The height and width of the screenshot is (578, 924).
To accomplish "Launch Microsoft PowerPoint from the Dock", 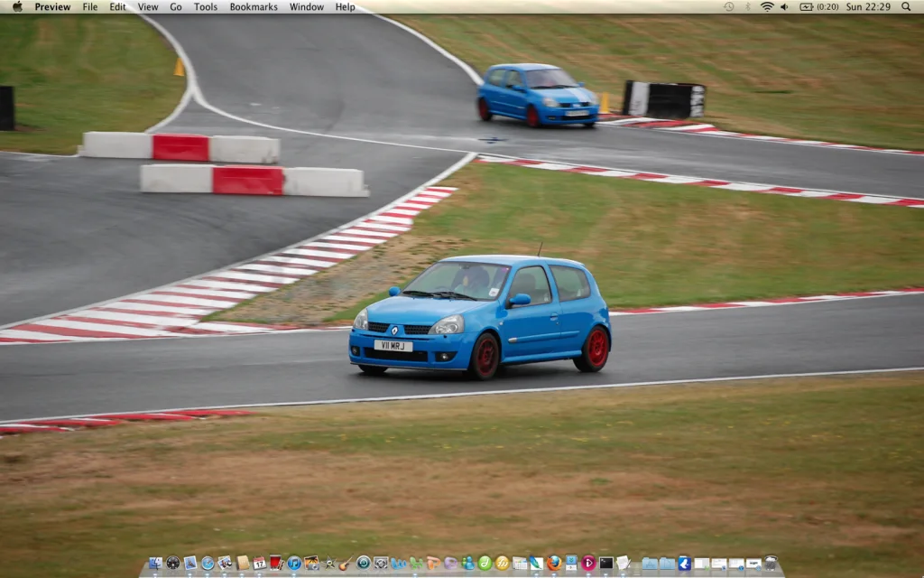I will pyautogui.click(x=434, y=564).
